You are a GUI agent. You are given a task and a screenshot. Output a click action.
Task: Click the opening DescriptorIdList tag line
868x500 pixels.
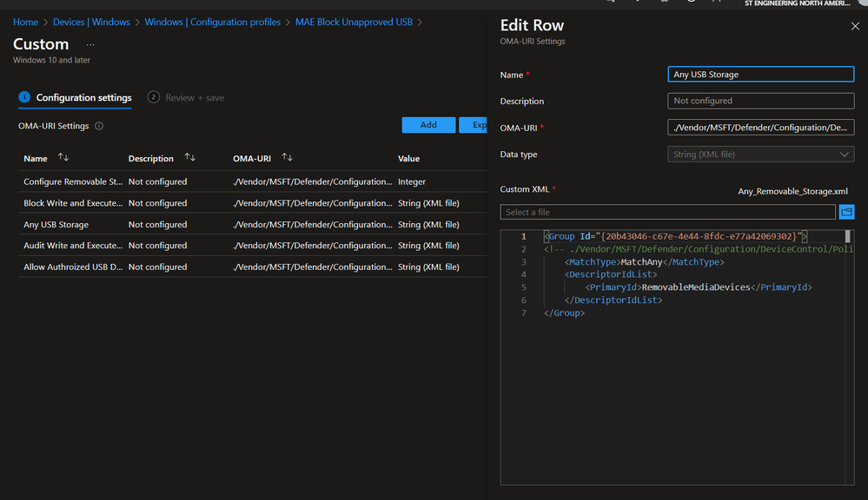[x=611, y=274]
